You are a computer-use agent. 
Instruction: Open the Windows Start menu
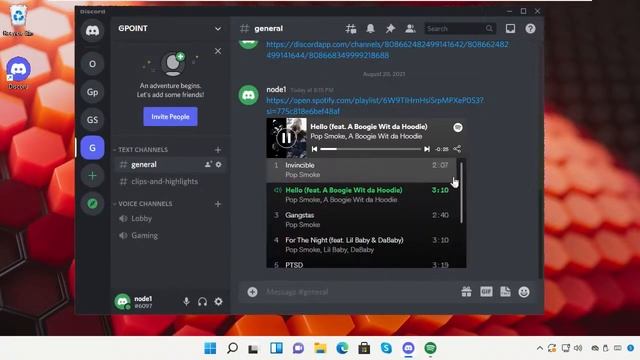[210, 348]
